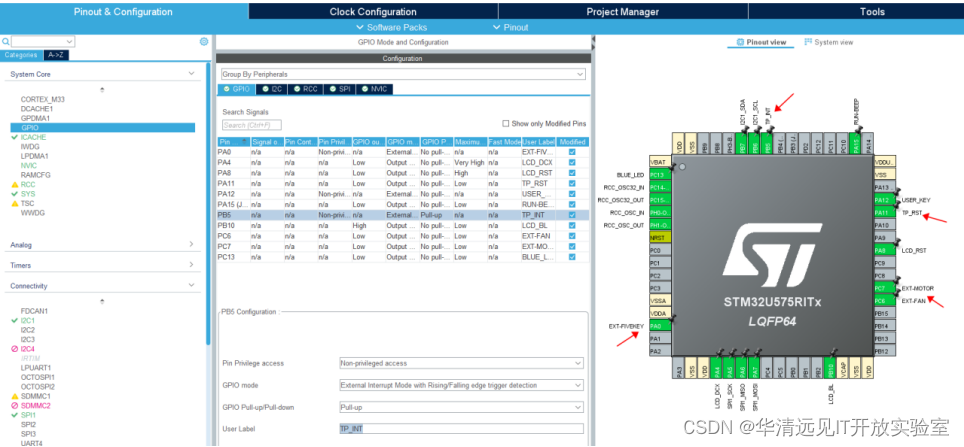Click the System view icon
Screen dimensions: 964x447
[808, 42]
